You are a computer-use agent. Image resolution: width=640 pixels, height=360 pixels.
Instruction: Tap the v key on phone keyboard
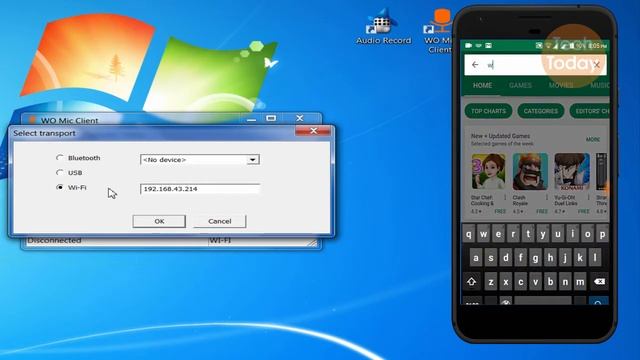536,282
